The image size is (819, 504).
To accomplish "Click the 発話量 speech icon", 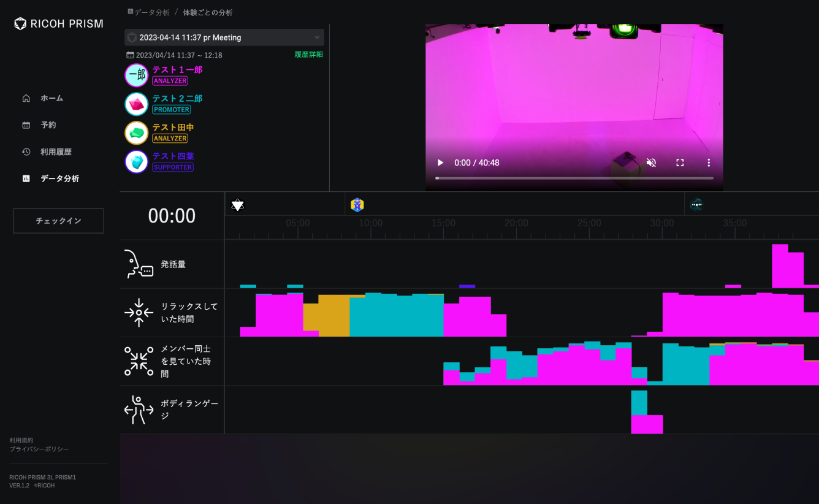I will pos(139,264).
